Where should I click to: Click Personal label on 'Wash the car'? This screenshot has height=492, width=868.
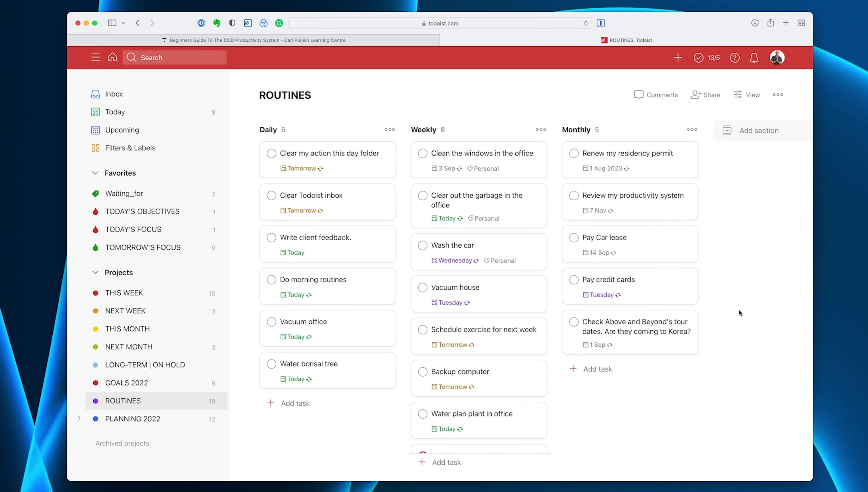pyautogui.click(x=500, y=260)
